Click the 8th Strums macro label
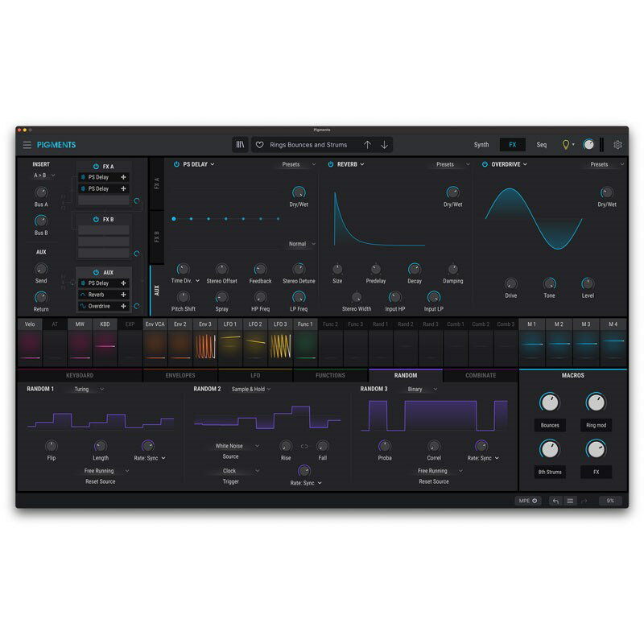Image resolution: width=644 pixels, height=644 pixels. click(x=550, y=472)
